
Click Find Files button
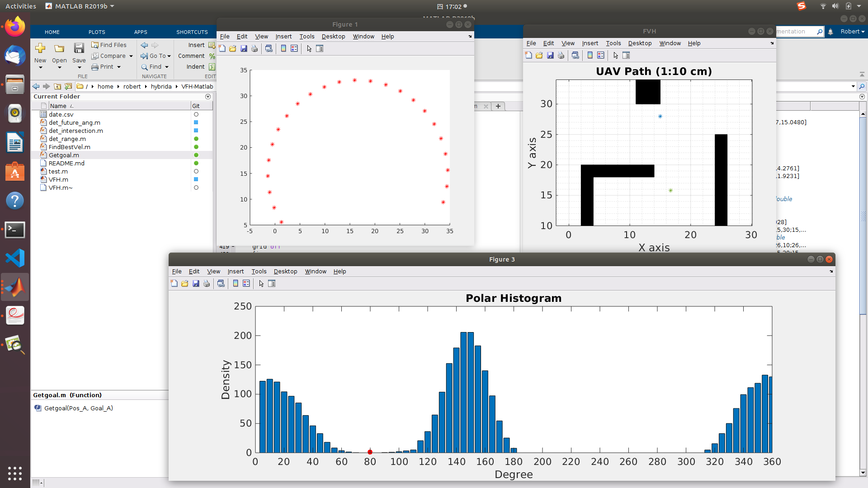tap(108, 45)
